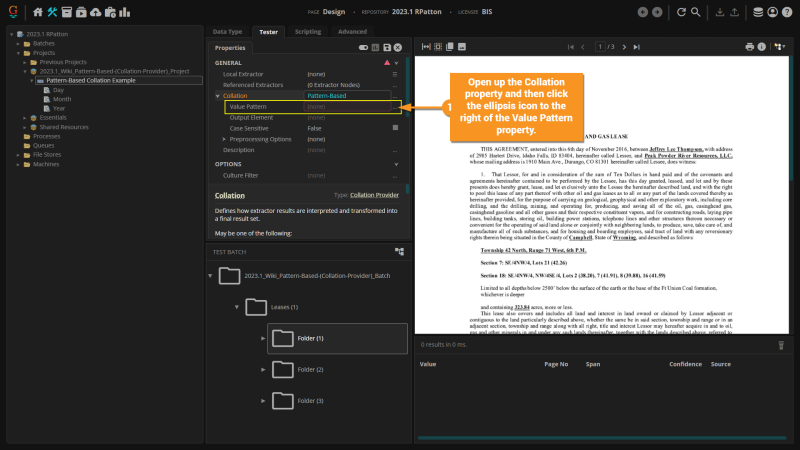Collapse the 2023.1 RPatton root node
Image resolution: width=800 pixels, height=450 pixels.
coord(12,34)
